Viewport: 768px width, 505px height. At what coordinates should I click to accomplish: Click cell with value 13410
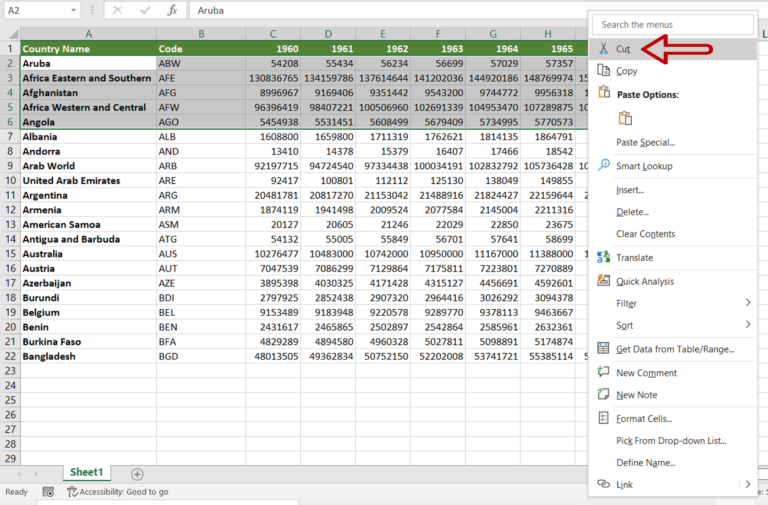coord(273,151)
